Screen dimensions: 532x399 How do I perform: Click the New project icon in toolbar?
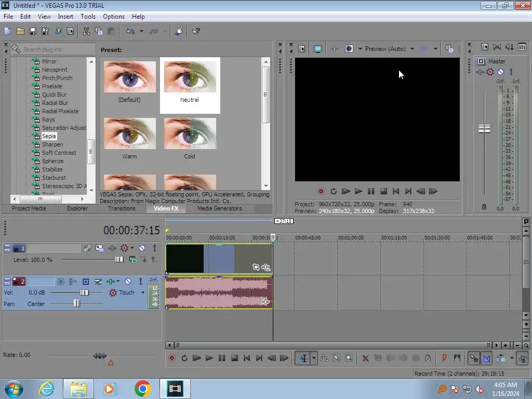[7, 31]
